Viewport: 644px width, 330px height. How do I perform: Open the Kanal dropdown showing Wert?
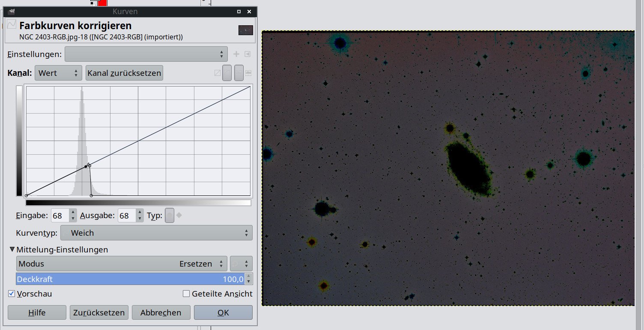(58, 73)
